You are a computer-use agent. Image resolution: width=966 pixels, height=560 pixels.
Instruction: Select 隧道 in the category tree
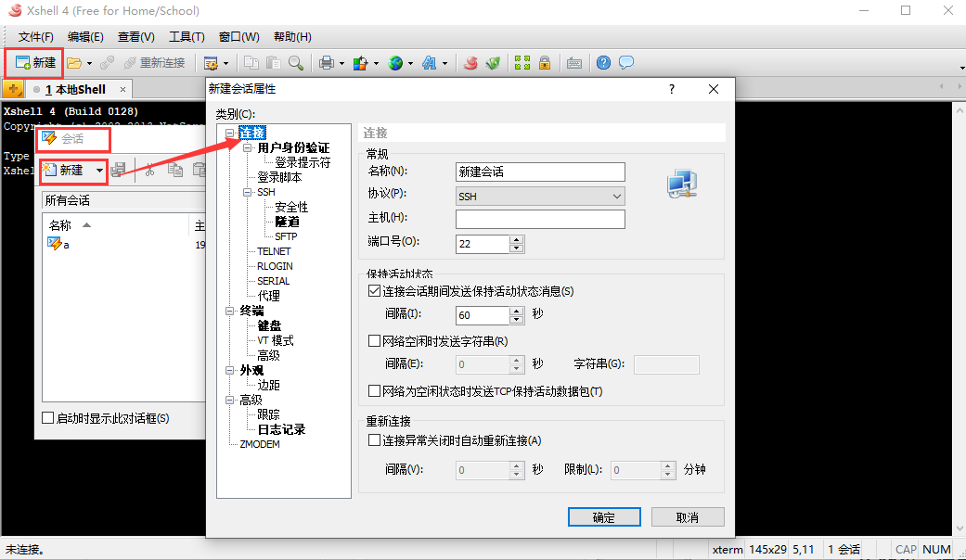[x=287, y=222]
